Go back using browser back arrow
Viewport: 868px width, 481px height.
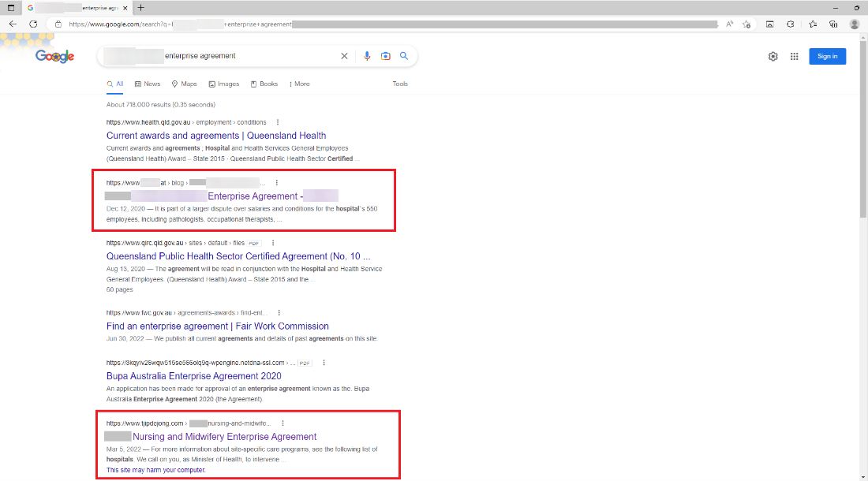13,24
